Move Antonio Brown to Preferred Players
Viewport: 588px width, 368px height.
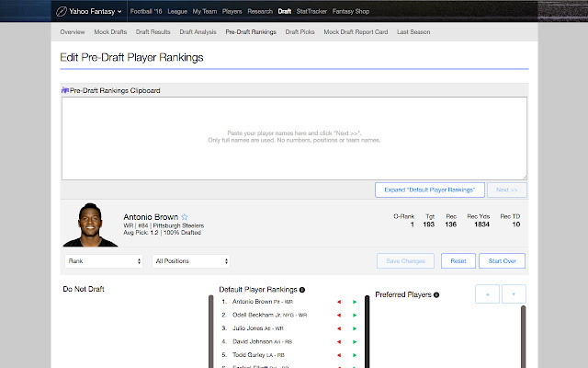(355, 302)
